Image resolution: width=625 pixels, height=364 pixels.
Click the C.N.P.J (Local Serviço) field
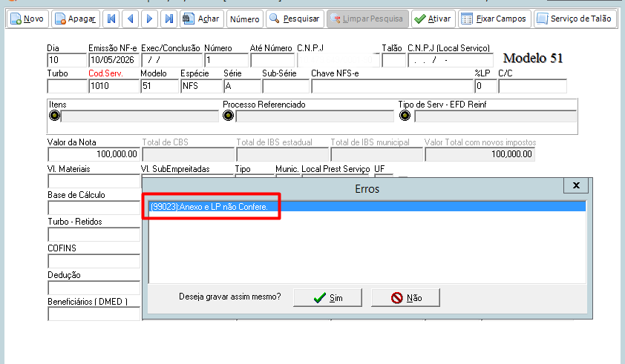tap(451, 60)
